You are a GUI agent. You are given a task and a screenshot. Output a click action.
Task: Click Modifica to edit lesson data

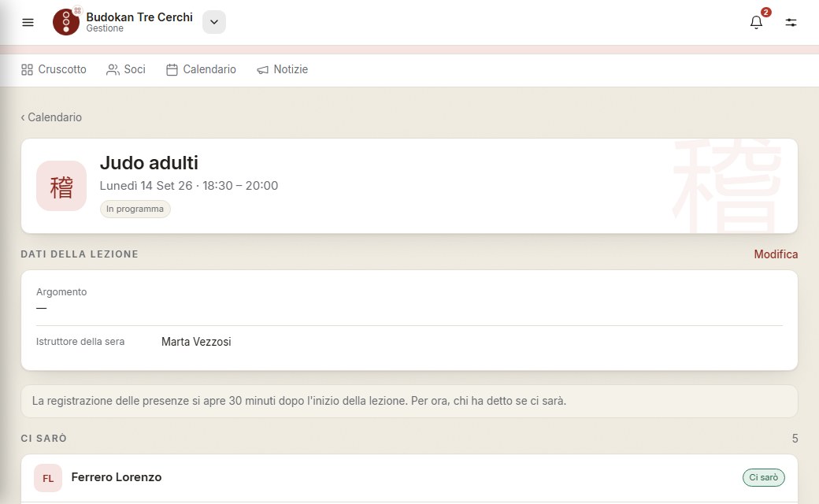[776, 254]
